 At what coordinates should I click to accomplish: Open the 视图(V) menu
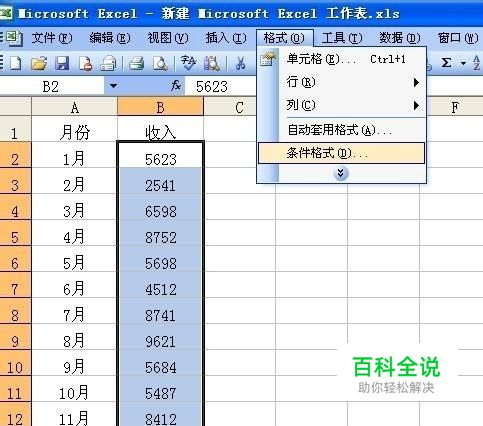tap(168, 38)
